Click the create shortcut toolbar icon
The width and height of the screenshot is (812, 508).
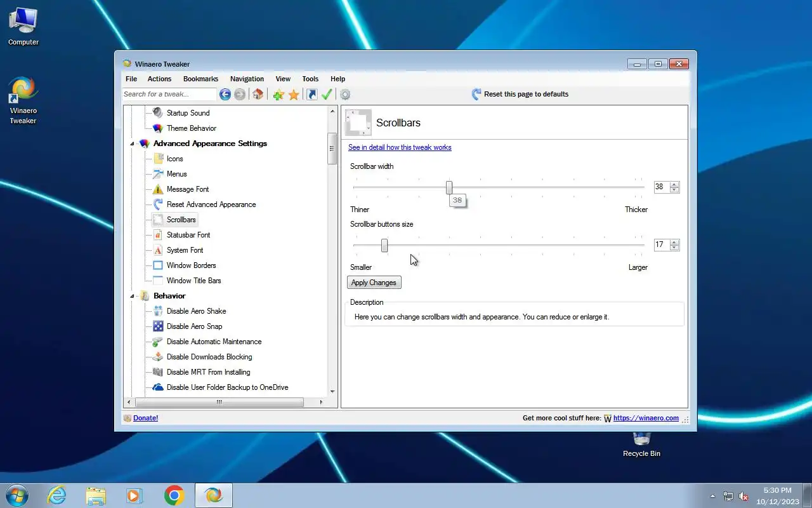[311, 95]
